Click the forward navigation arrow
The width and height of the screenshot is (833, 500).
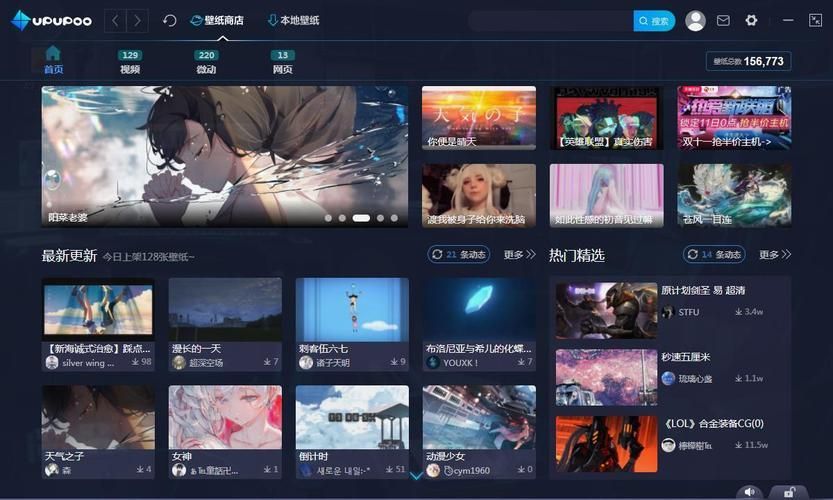point(138,20)
